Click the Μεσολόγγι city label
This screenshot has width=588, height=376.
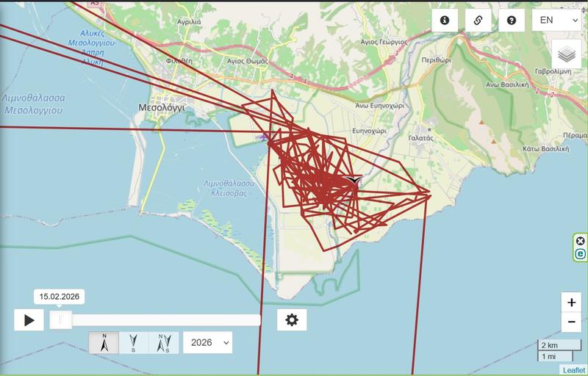162,108
